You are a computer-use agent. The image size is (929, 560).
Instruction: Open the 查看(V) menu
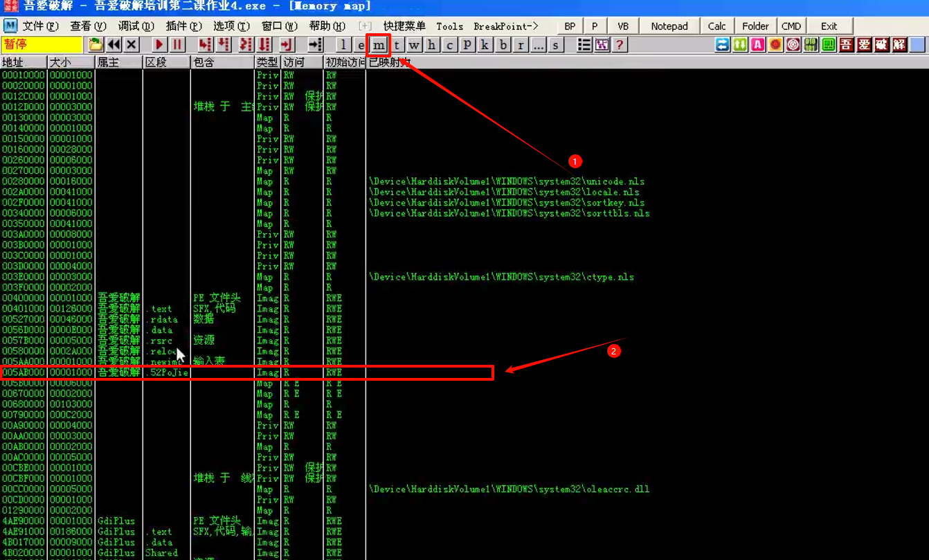pos(88,26)
